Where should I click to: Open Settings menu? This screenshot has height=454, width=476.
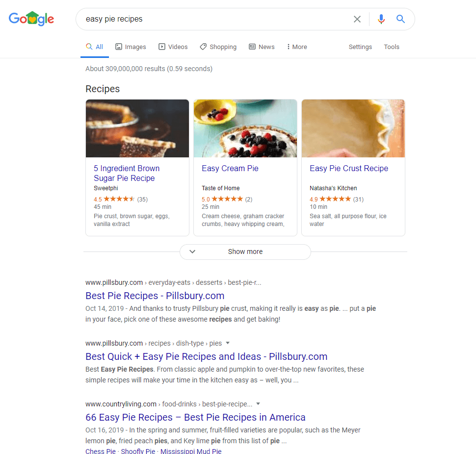(360, 47)
